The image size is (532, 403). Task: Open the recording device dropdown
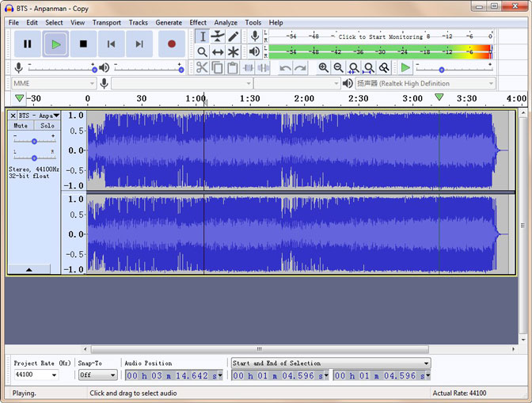(182, 83)
